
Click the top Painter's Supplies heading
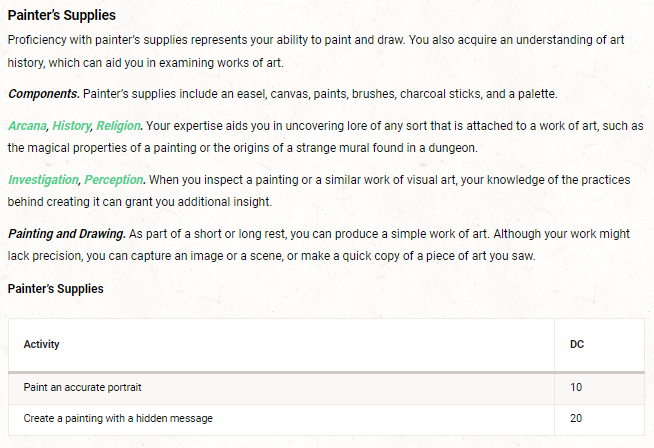pyautogui.click(x=61, y=15)
